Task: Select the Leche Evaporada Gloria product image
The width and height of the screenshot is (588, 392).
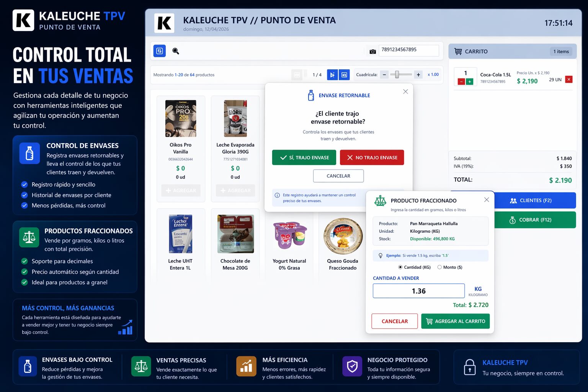Action: coord(235,119)
